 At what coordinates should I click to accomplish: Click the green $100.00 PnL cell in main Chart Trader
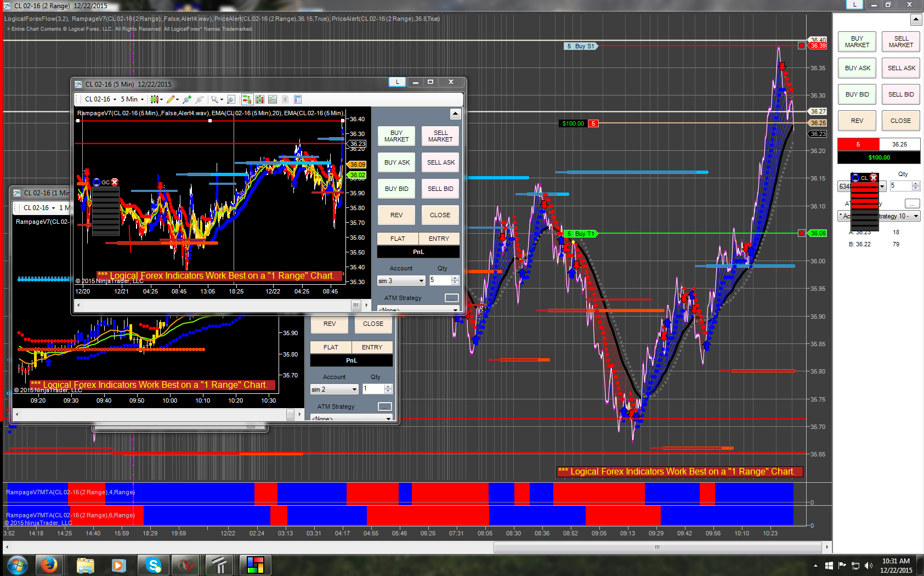pos(879,157)
